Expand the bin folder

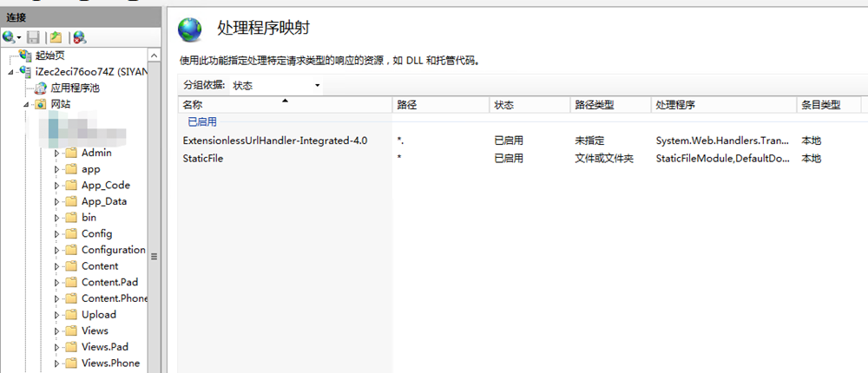(x=56, y=218)
